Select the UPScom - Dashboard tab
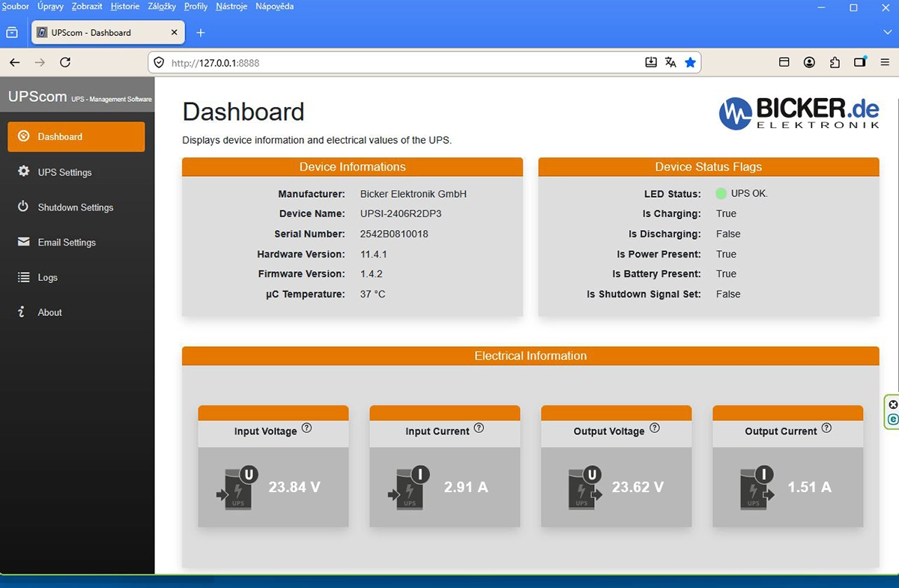This screenshot has height=588, width=899. 108,33
